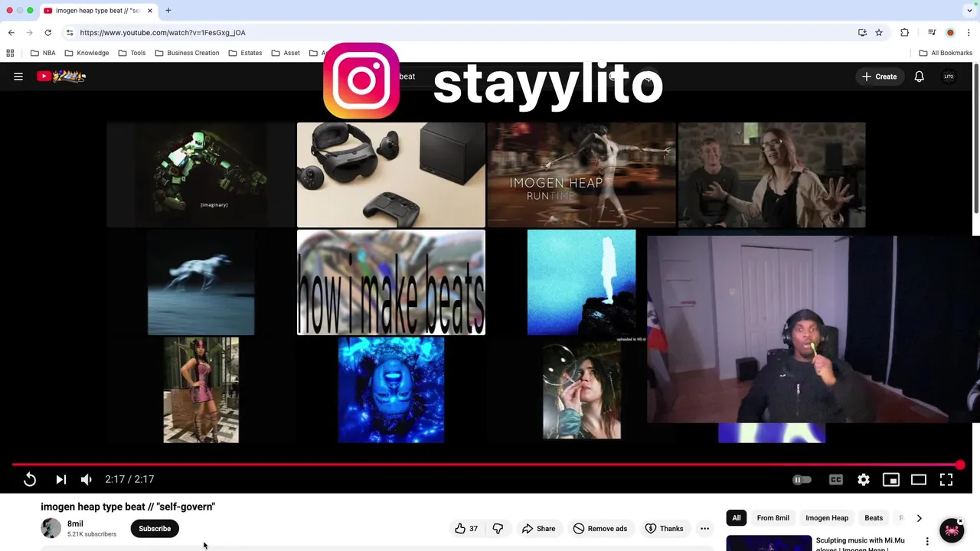Click the address bar URL field
This screenshot has width=980, height=551.
tap(459, 32)
